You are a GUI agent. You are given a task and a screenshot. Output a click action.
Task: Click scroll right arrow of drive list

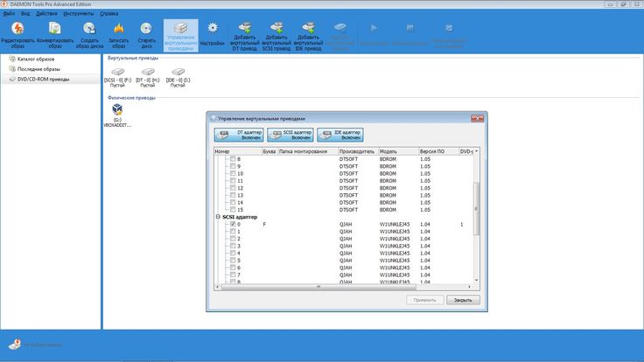(470, 287)
